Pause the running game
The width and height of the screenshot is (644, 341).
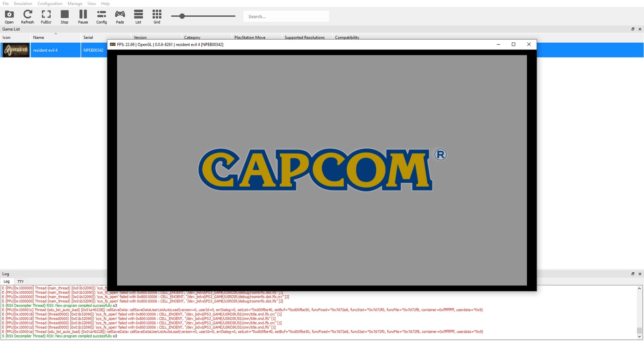(83, 17)
